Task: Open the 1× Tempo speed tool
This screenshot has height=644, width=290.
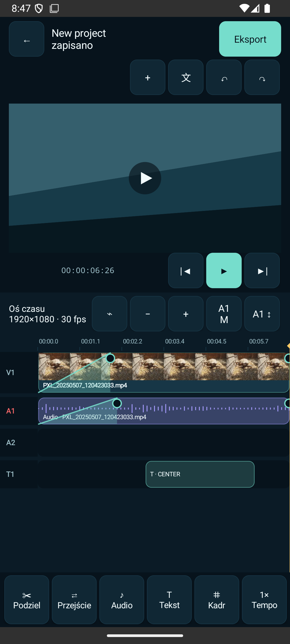Action: 264,600
